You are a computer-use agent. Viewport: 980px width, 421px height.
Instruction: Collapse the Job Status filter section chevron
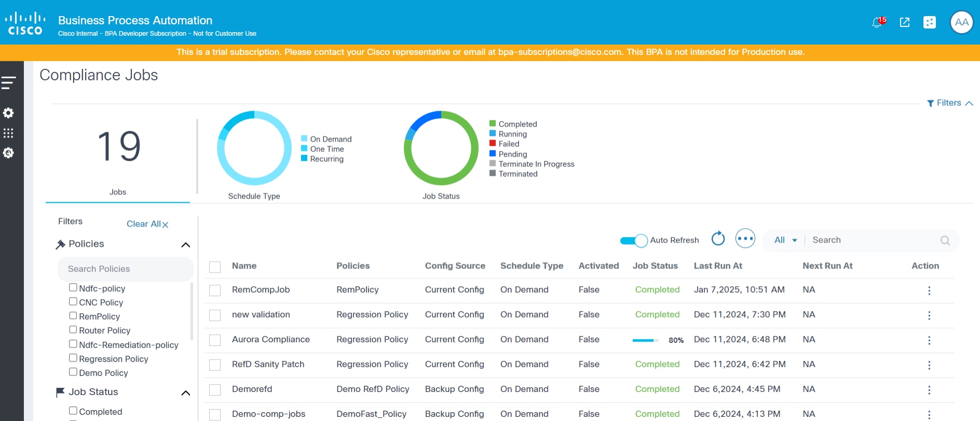[x=185, y=393]
